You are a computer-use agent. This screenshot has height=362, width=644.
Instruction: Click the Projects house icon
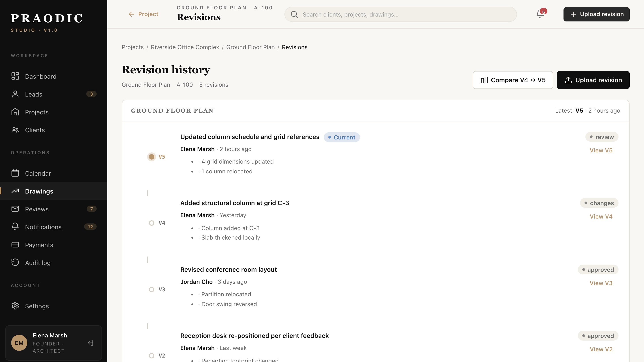pos(15,112)
